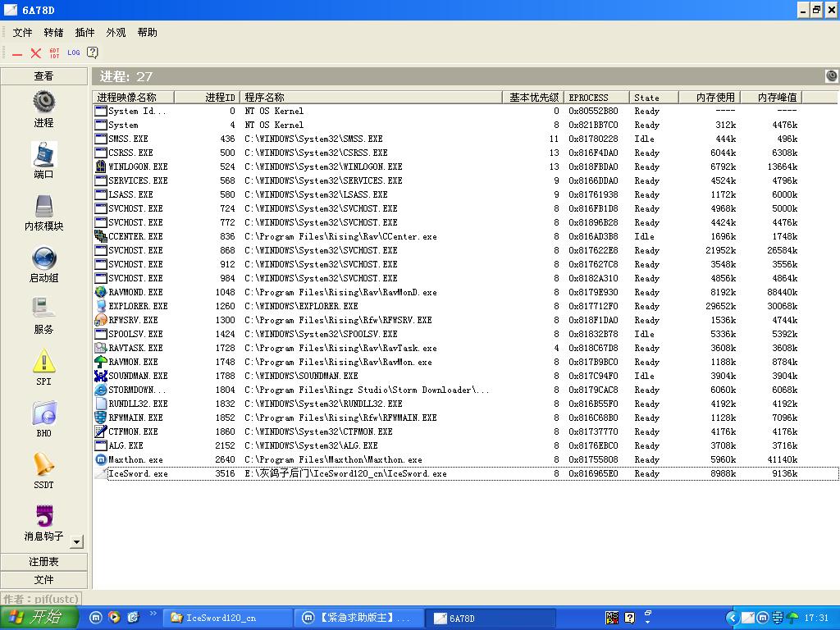Click the green umbrella Rising tray icon

pos(793,618)
